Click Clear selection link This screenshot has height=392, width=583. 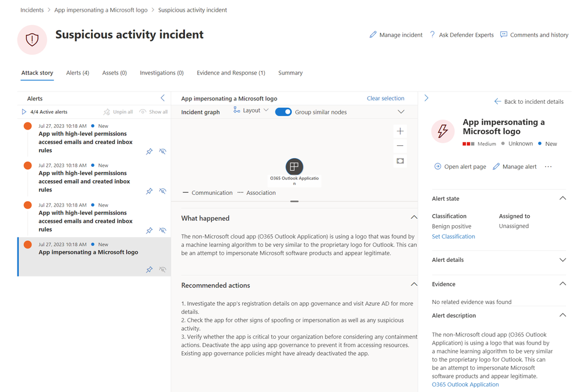pyautogui.click(x=386, y=99)
